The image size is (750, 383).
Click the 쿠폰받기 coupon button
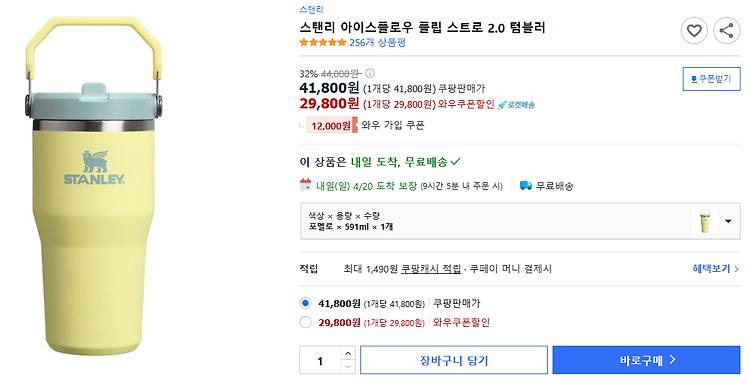click(711, 79)
